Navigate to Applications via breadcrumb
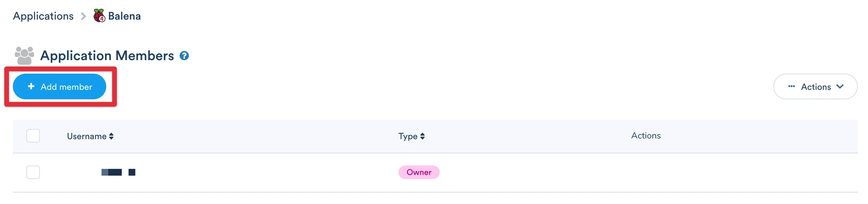 point(43,16)
